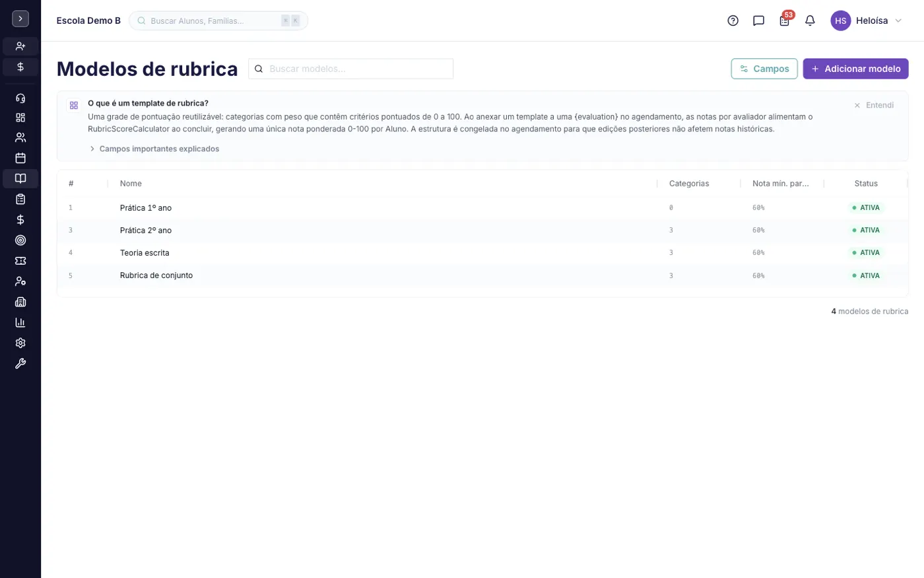Screen dimensions: 924x578
Task: Click the top dollar sign icon in the sidebar
Action: coord(20,67)
